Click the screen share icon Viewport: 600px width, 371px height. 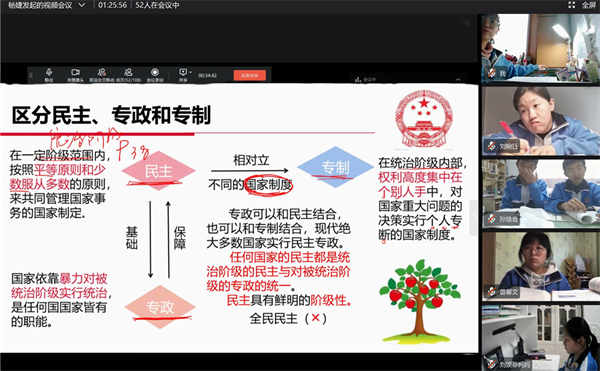[183, 72]
